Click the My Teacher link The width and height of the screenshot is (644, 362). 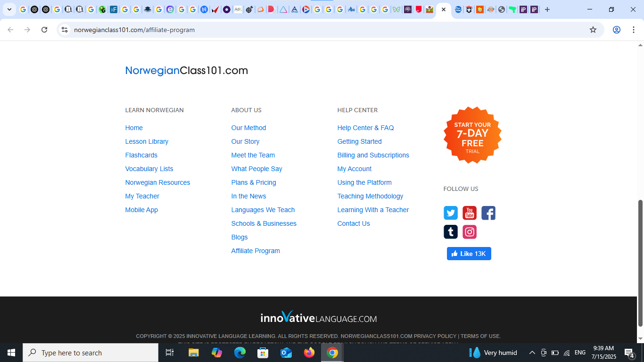(142, 196)
